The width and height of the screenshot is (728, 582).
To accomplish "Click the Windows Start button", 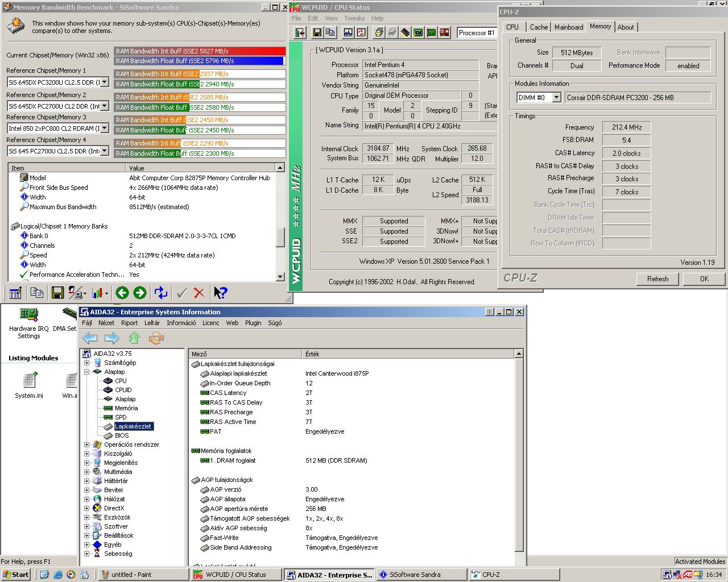I will tap(16, 575).
